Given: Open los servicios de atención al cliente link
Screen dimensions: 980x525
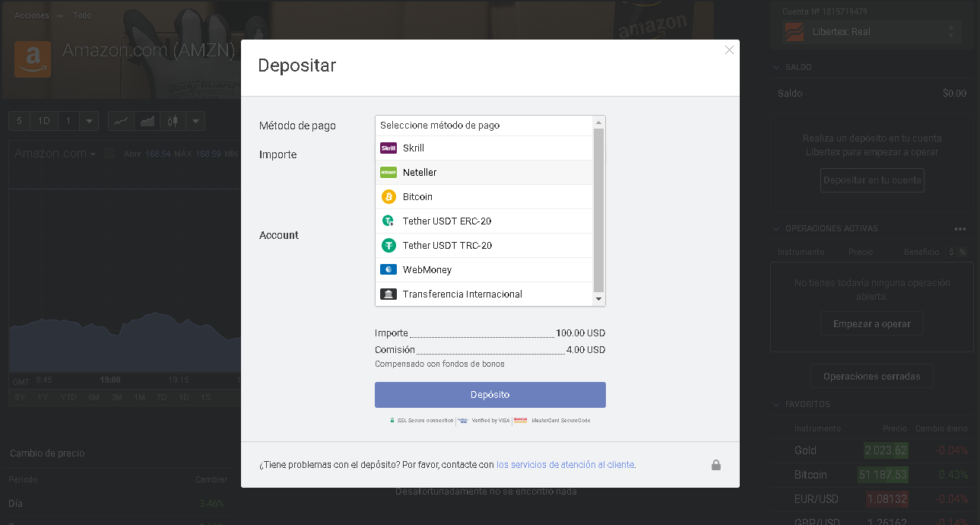Looking at the screenshot, I should 565,465.
